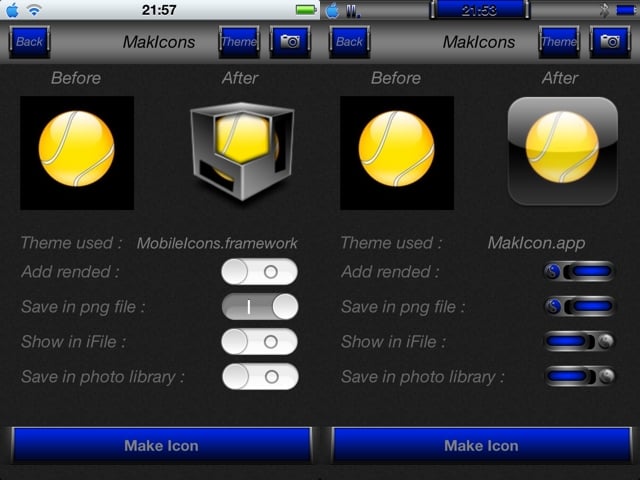The image size is (640, 480).
Task: Tap Make Icon button in right screen
Action: coord(482,445)
